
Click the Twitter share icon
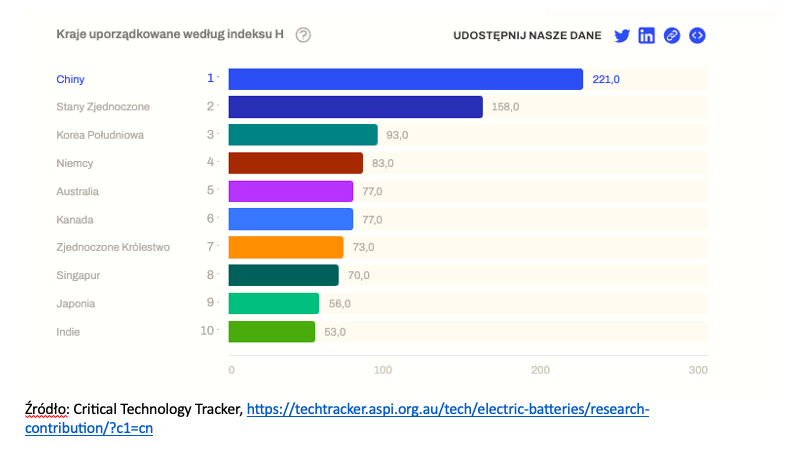coord(622,36)
